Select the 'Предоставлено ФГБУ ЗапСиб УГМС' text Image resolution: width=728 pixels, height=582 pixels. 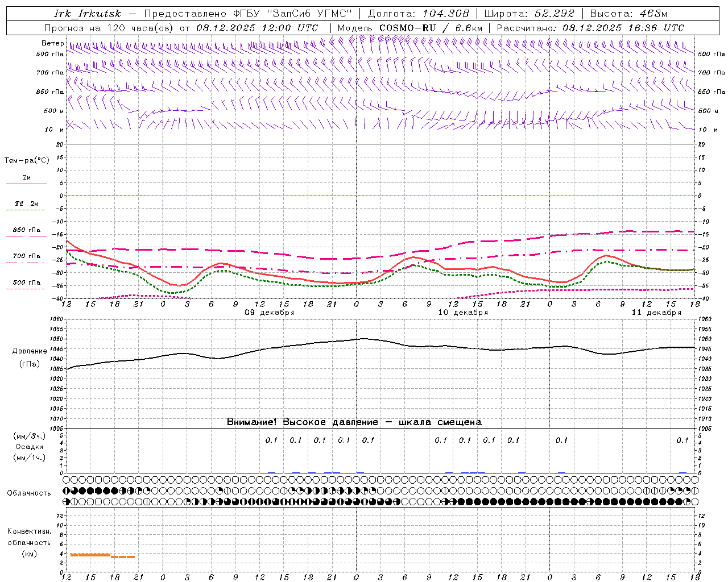248,14
